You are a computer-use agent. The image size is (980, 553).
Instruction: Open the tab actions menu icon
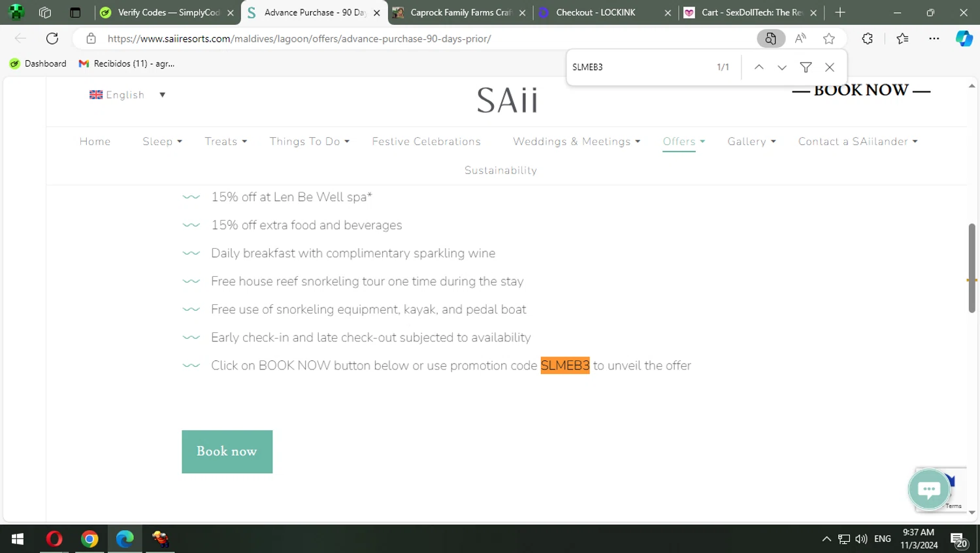75,12
